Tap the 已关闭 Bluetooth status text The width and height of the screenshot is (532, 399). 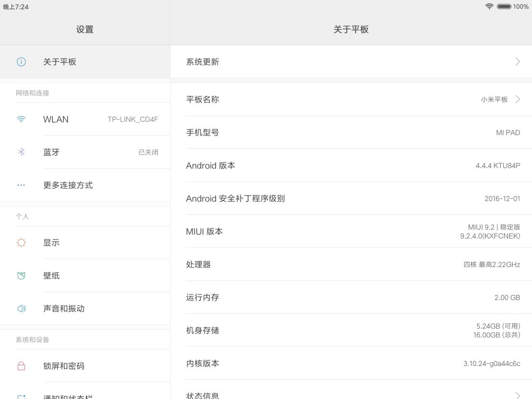click(x=148, y=152)
